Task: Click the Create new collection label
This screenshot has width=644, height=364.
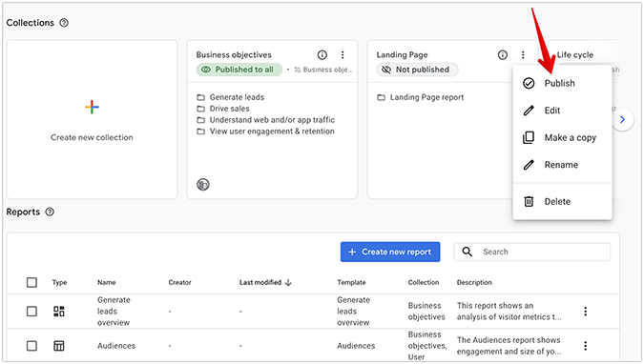Action: click(x=92, y=137)
